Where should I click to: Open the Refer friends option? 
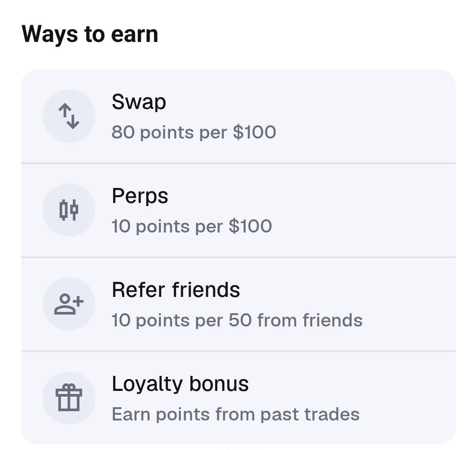coord(238,304)
